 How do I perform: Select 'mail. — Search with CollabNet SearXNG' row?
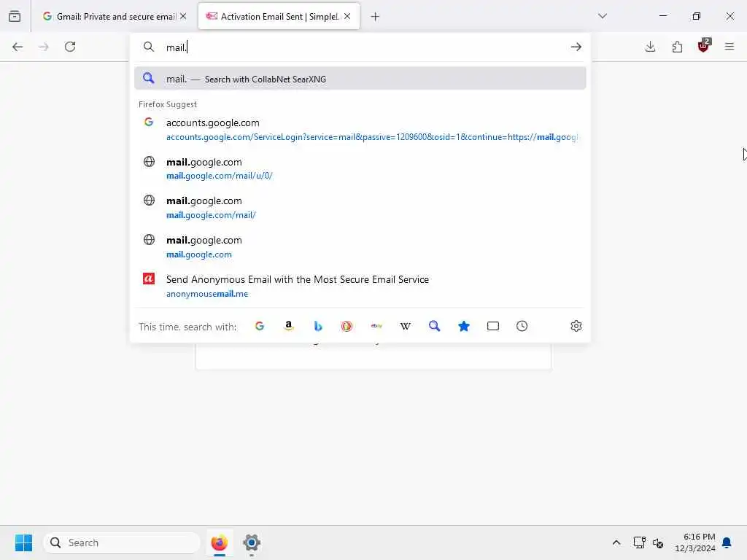coord(360,79)
